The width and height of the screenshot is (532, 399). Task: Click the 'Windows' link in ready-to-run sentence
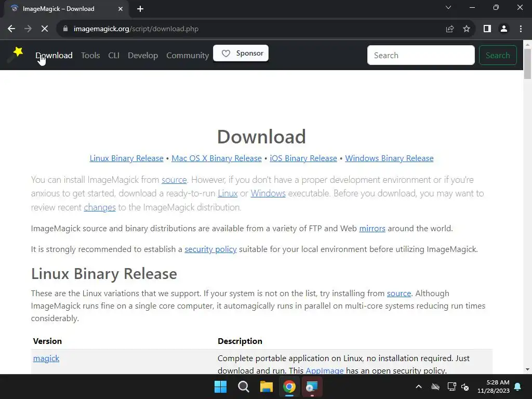268,193
